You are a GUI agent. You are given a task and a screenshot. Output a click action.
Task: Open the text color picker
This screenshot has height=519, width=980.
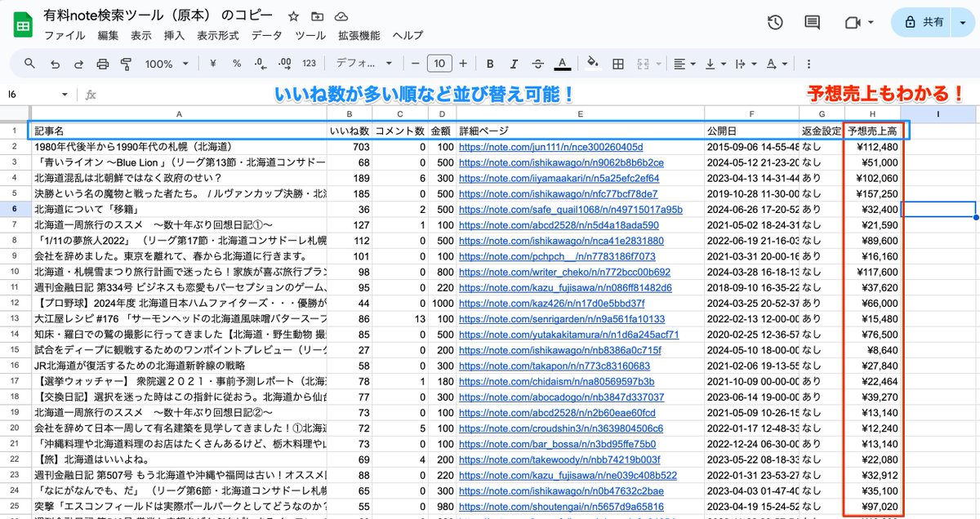click(562, 64)
